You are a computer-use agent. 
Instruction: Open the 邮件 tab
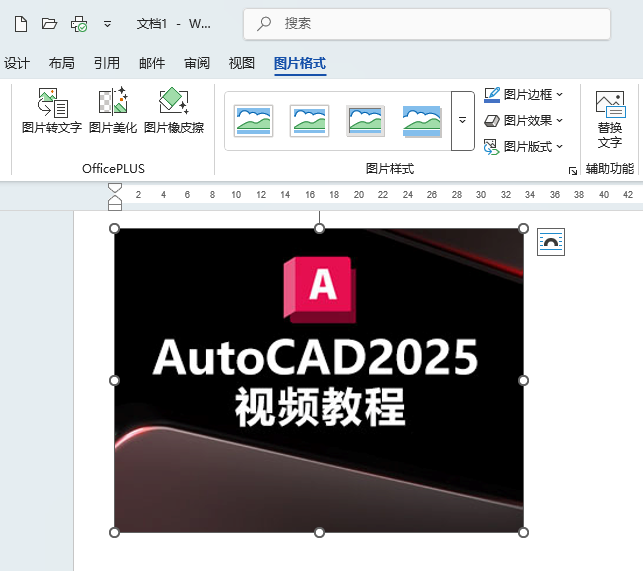tap(152, 63)
